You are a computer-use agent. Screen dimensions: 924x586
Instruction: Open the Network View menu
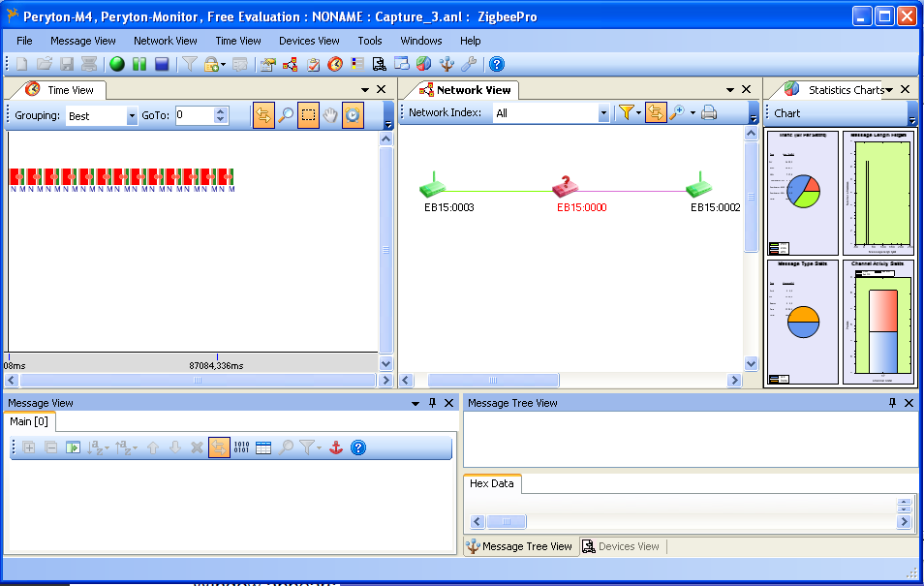pos(165,41)
